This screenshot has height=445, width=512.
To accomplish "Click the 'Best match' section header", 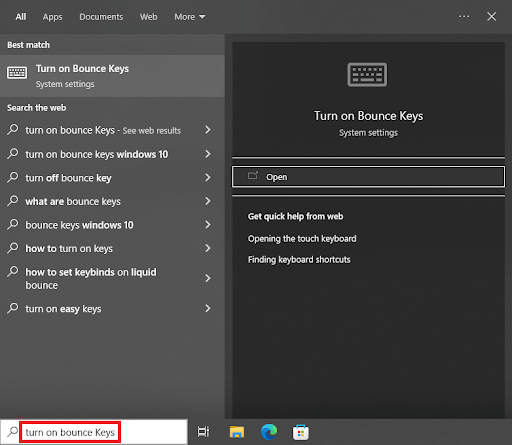I will tap(28, 45).
